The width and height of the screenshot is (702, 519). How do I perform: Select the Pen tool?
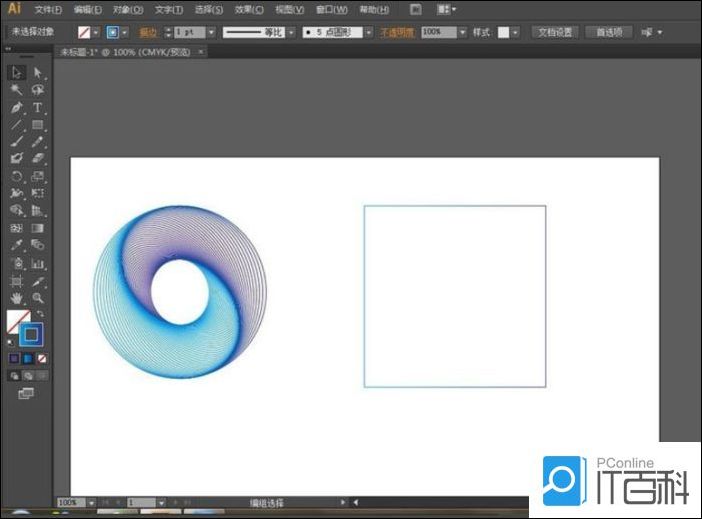(17, 107)
